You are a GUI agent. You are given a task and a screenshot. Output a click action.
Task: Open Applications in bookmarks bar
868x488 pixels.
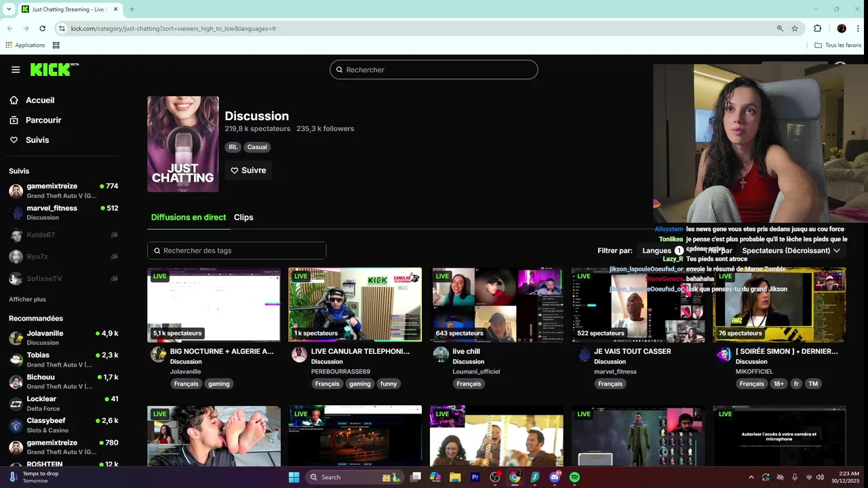click(25, 45)
